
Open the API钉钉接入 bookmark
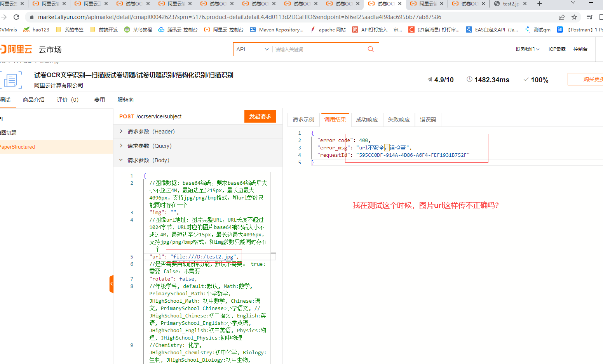(377, 29)
